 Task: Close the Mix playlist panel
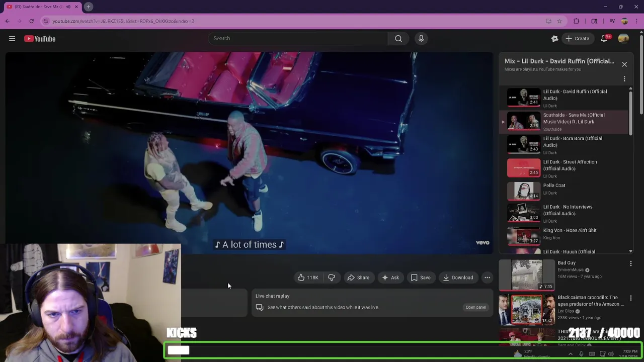tap(624, 64)
